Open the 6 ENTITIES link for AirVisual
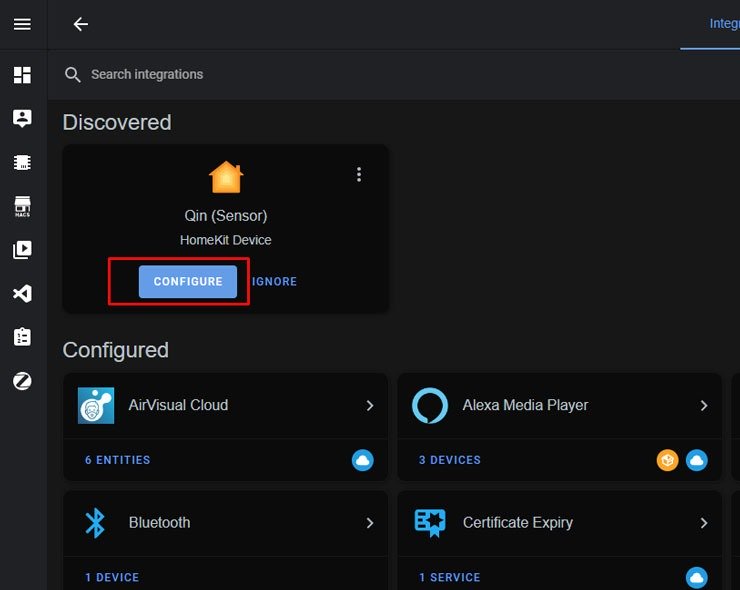Screen dimensions: 740x590 [118, 460]
